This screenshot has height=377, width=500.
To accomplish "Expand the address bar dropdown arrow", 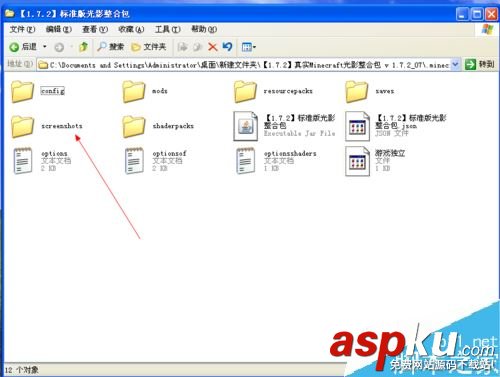I will point(456,65).
